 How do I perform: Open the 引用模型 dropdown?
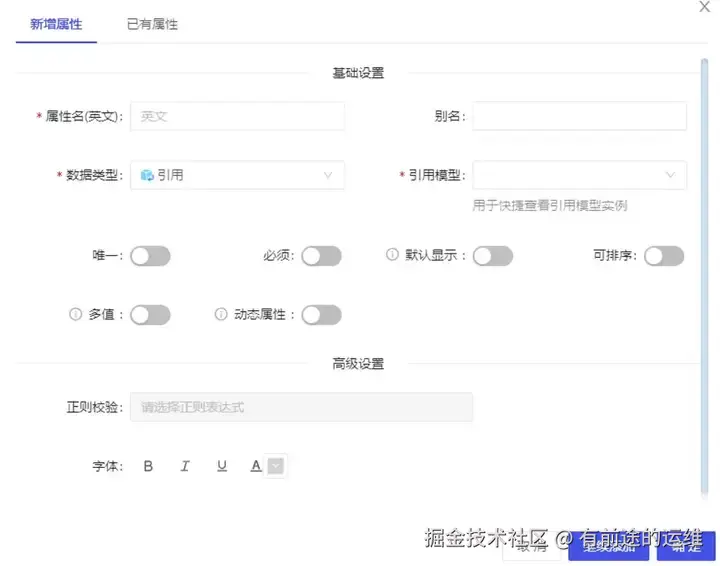coord(579,175)
